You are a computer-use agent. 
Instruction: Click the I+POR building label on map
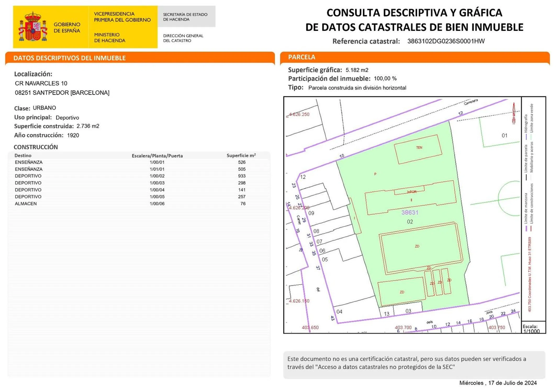[412, 192]
